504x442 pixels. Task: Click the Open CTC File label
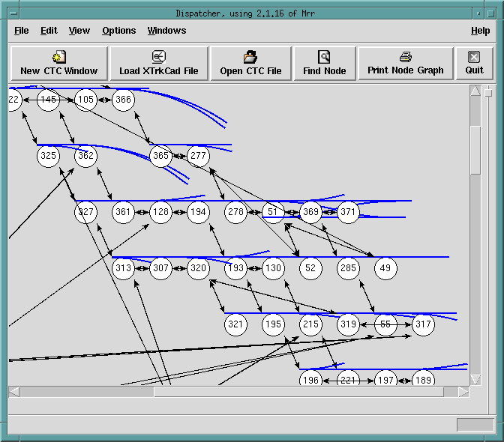(250, 70)
